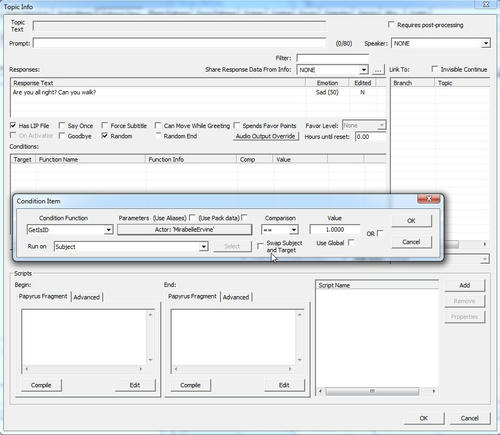Open the Condition Function GetIsID dropdown

108,230
